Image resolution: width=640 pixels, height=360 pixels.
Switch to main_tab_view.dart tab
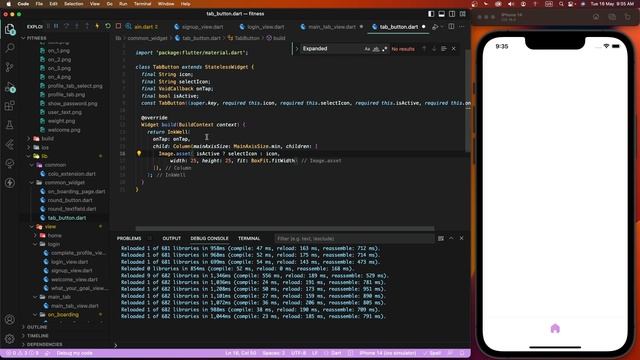(x=331, y=27)
